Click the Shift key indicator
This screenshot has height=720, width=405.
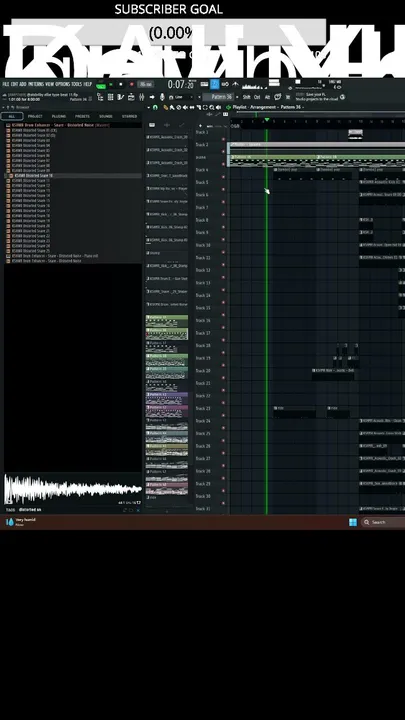click(x=247, y=97)
